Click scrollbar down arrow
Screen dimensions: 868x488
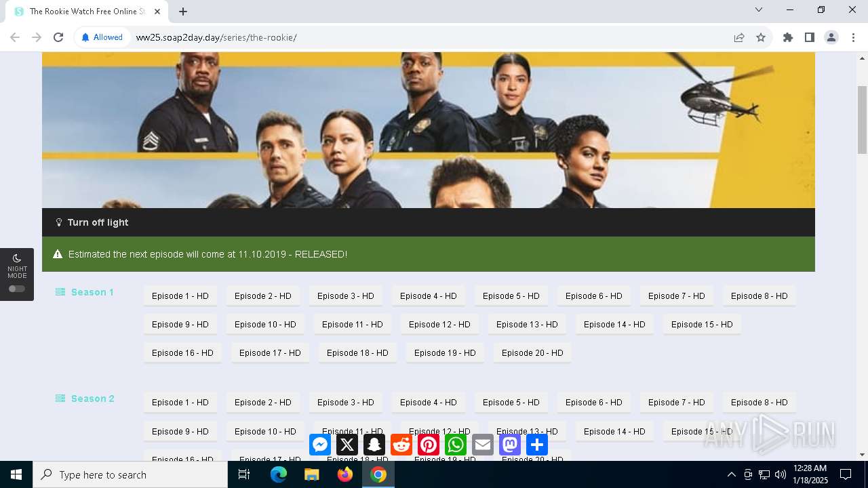(x=862, y=455)
